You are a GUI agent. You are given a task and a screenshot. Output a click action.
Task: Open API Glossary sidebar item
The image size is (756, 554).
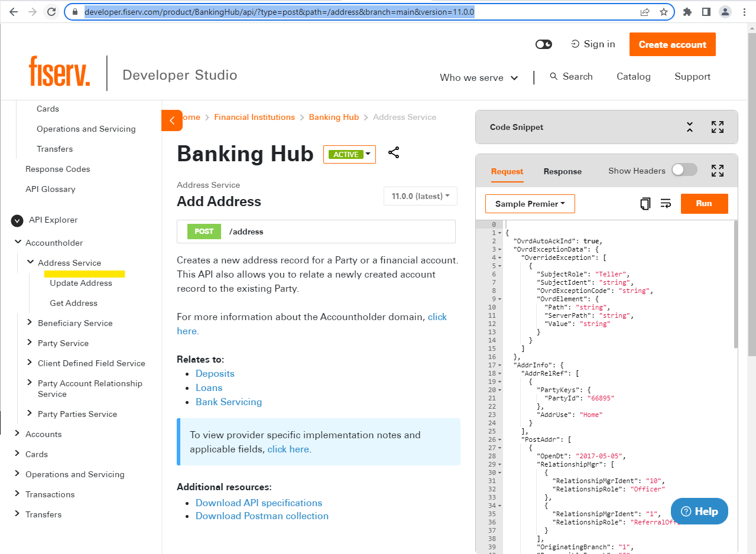point(50,189)
